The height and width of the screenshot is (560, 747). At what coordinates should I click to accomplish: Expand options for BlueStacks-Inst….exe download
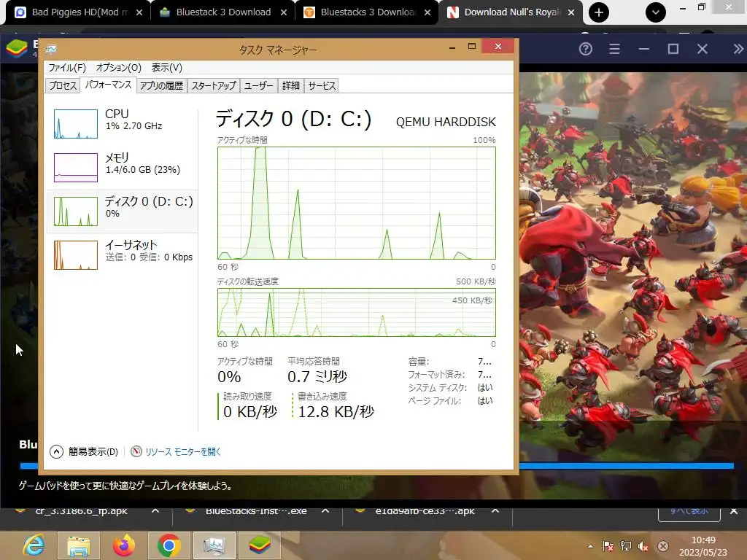[x=325, y=510]
